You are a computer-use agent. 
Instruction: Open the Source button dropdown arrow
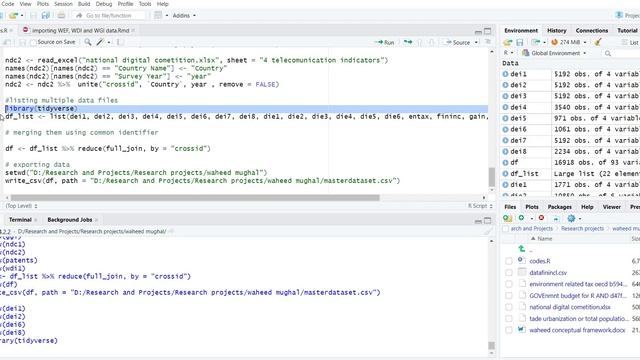point(476,42)
